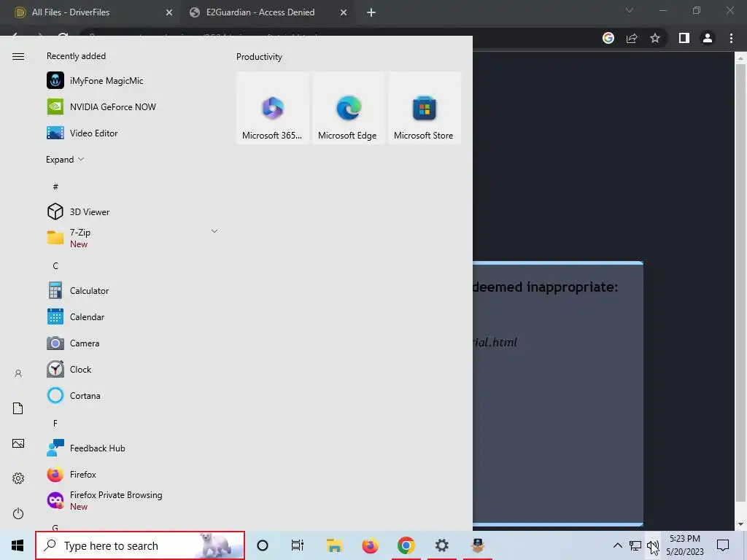The height and width of the screenshot is (560, 747).
Task: Open the 7-Zip folder entry
Action: pyautogui.click(x=131, y=238)
